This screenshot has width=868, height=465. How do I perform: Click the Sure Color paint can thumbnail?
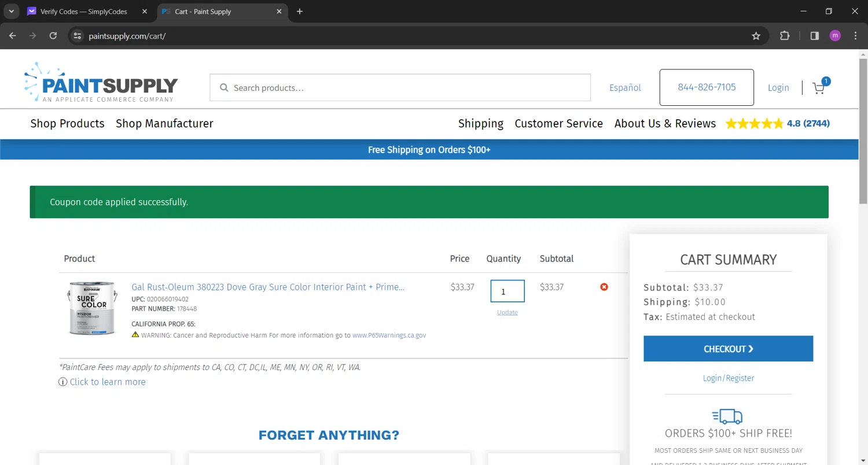coord(92,308)
